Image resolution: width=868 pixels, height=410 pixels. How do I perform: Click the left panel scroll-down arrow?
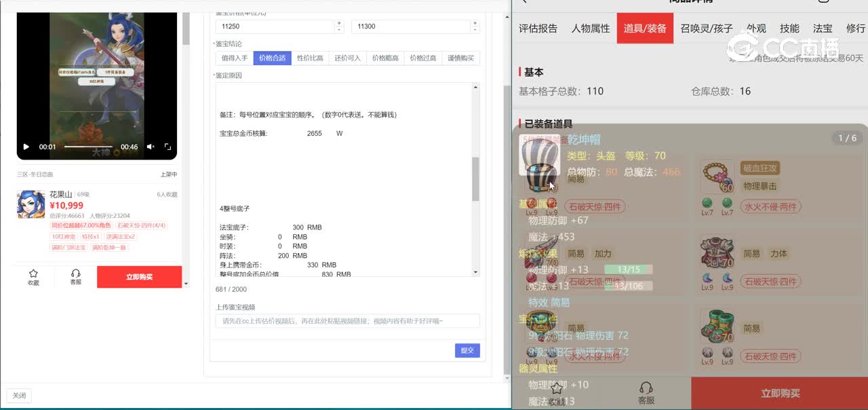tap(186, 284)
